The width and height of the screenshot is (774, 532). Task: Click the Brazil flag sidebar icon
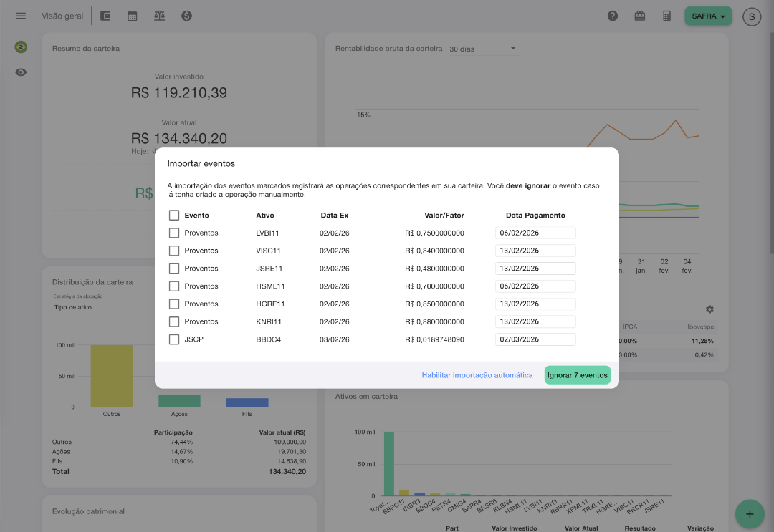tap(21, 47)
